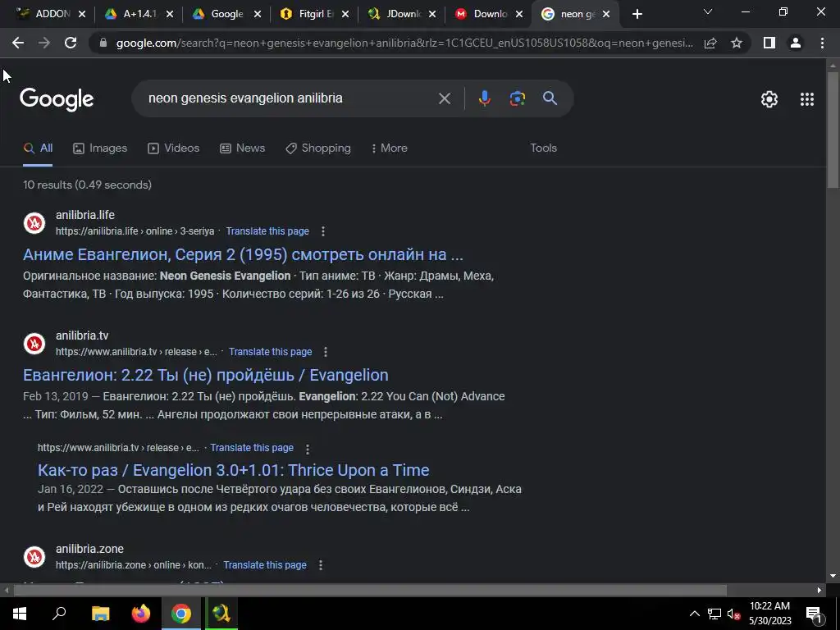This screenshot has width=840, height=630.
Task: Click the anilibria.life site favicon
Action: (34, 223)
